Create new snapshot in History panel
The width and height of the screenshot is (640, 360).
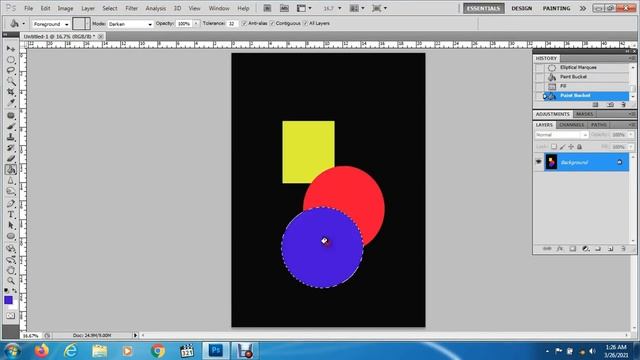coord(610,105)
